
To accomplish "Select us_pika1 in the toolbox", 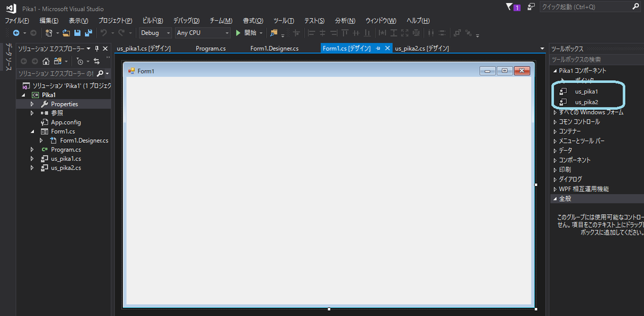I will (x=586, y=91).
